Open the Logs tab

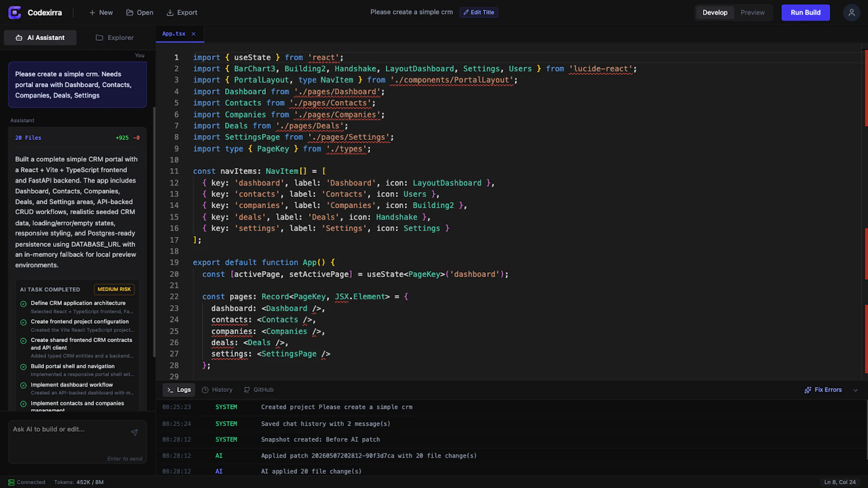[179, 390]
